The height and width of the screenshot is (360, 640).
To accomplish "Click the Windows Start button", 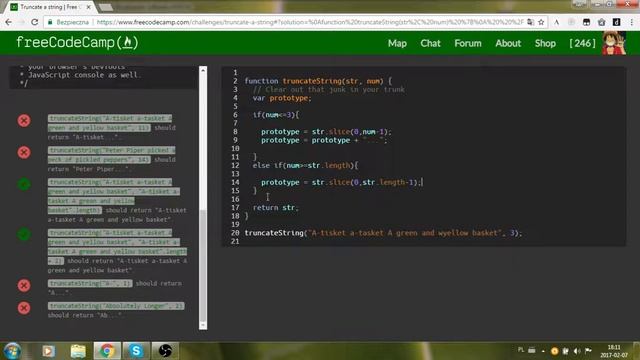I will 12,351.
